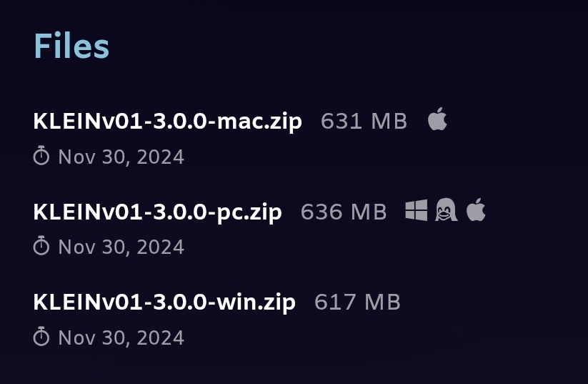The height and width of the screenshot is (384, 588).
Task: Click the stopwatch icon under KLEINv01-3.0.0-mac.zip
Action: pos(41,156)
